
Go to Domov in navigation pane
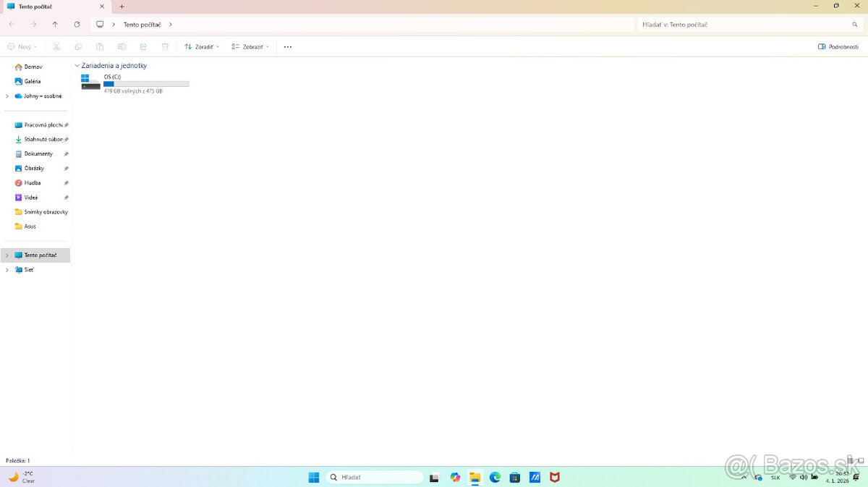coord(33,67)
